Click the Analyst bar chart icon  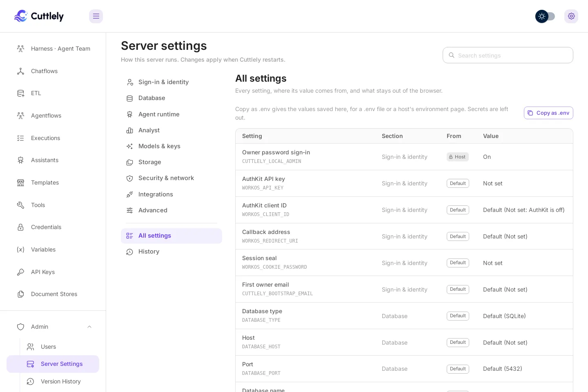pos(130,130)
